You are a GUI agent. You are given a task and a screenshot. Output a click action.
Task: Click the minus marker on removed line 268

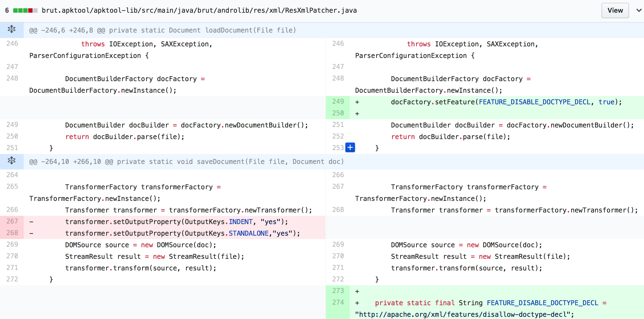[31, 233]
